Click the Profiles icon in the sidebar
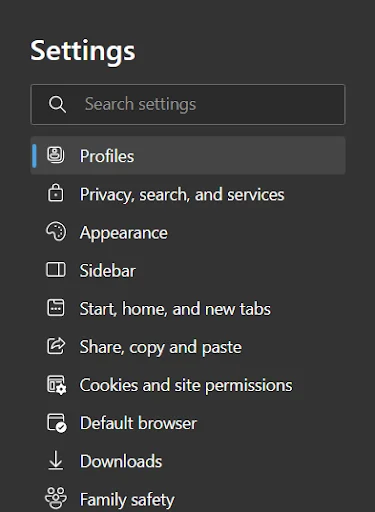Viewport: 375px width, 512px height. pyautogui.click(x=56, y=155)
